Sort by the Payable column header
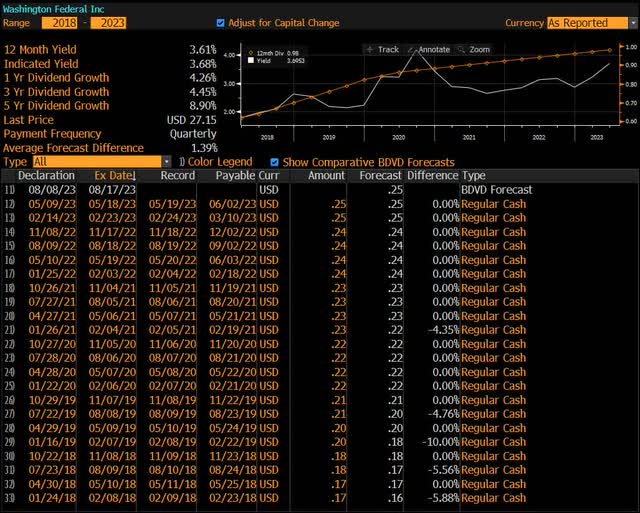 (235, 175)
